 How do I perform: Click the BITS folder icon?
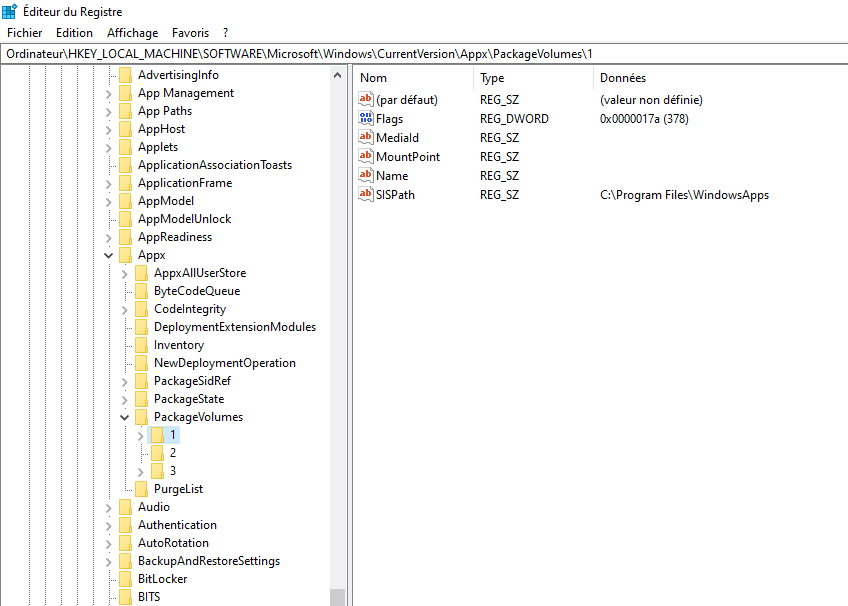125,597
